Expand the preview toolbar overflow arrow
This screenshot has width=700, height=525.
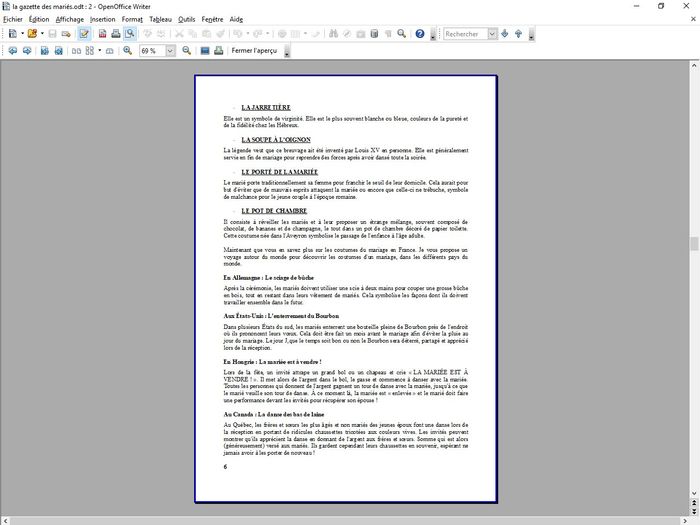(287, 51)
